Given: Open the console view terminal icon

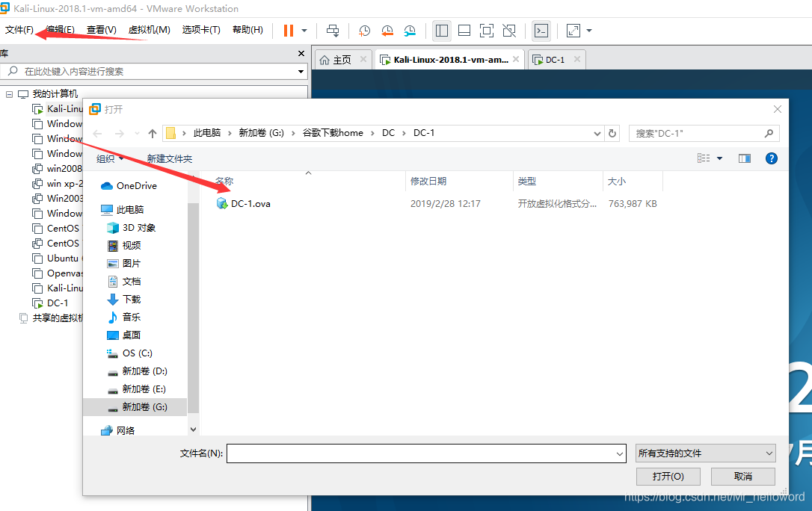Looking at the screenshot, I should 541,31.
